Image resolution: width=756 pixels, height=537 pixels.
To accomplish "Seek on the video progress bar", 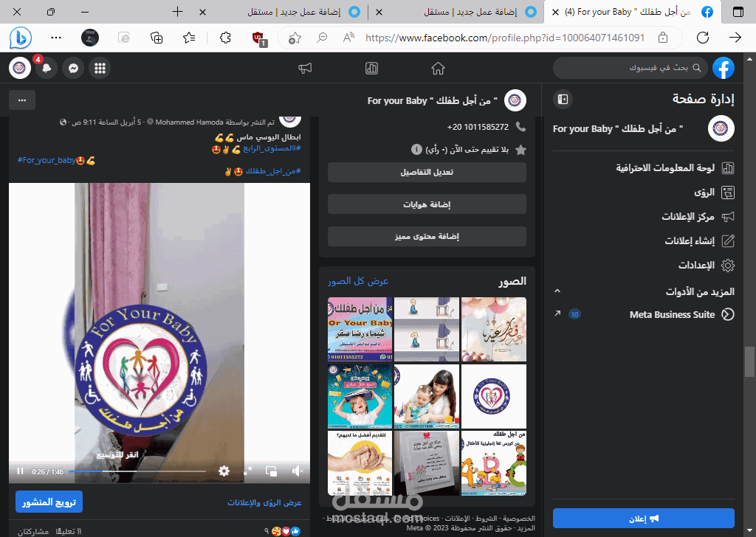I will pos(137,471).
